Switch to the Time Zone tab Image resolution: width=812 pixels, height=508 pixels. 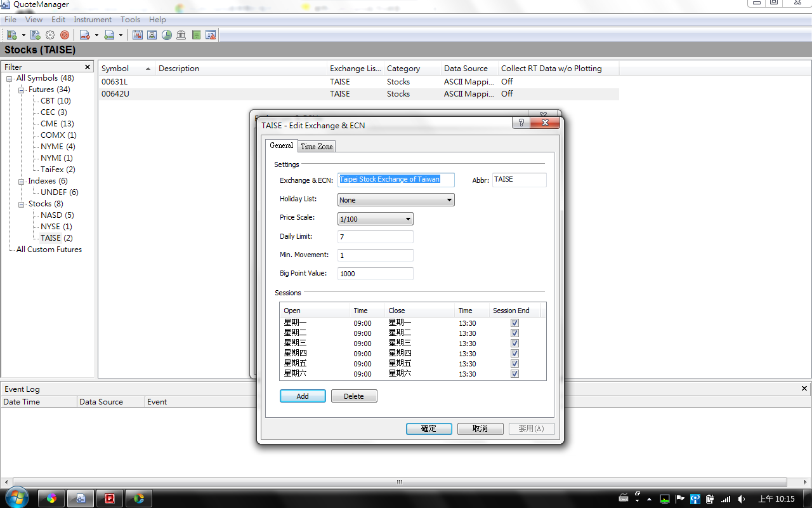click(x=317, y=146)
